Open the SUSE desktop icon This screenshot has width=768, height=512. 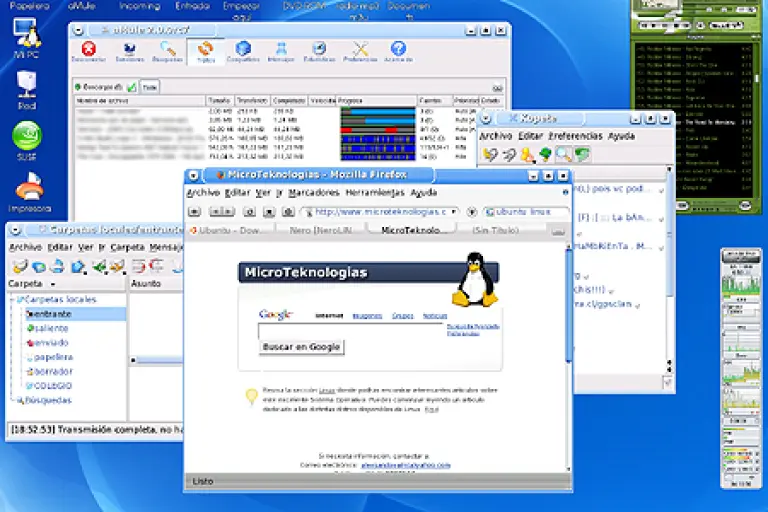tap(26, 135)
